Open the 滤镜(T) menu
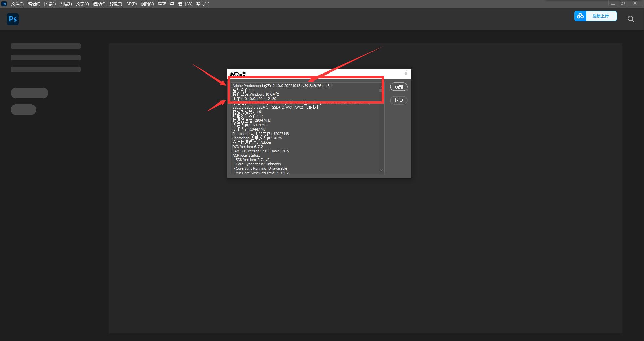The width and height of the screenshot is (644, 341). (116, 4)
